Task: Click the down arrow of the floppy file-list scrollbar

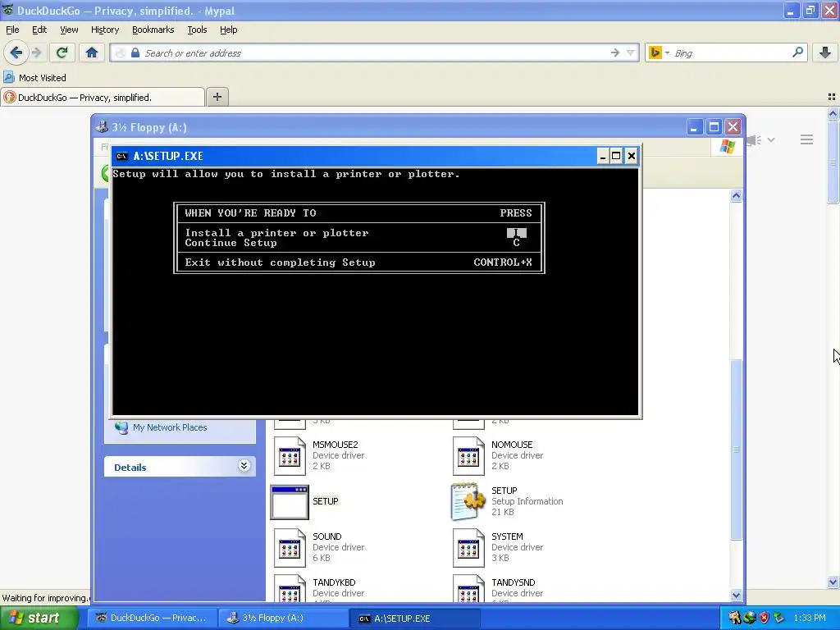Action: (x=736, y=595)
